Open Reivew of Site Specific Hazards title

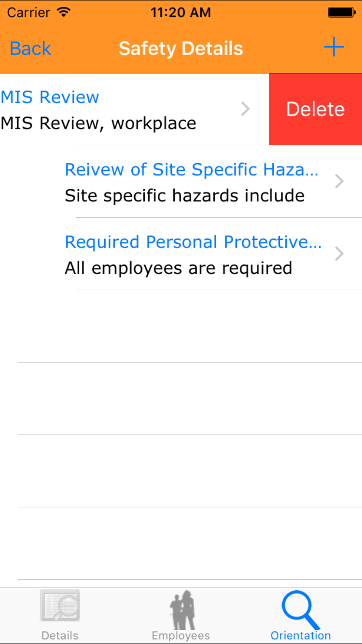point(192,169)
